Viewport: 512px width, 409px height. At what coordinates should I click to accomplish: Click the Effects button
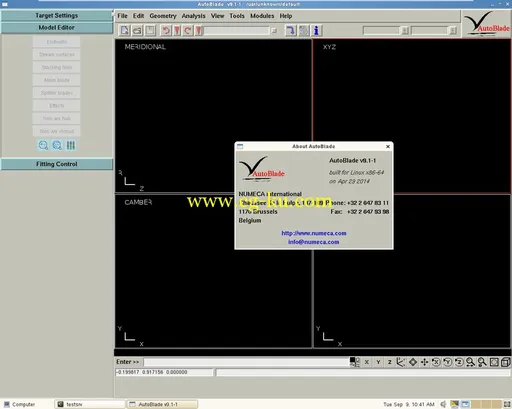(x=57, y=106)
